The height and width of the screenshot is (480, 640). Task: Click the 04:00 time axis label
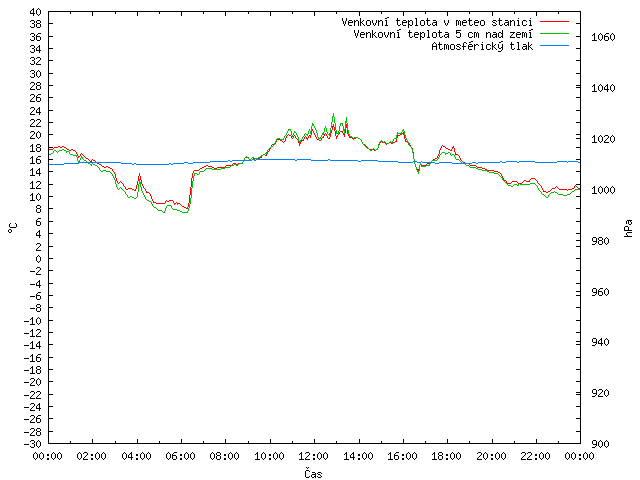point(136,456)
